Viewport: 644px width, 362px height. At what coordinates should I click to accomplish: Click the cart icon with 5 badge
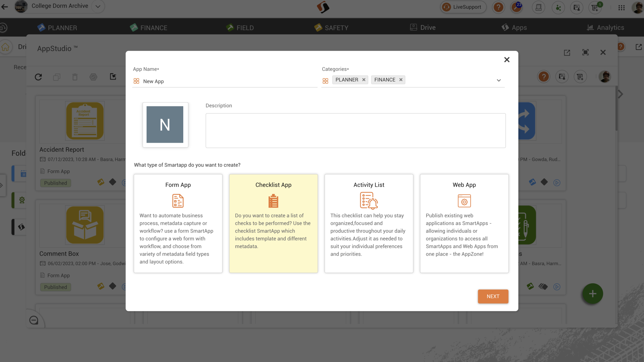pyautogui.click(x=595, y=7)
